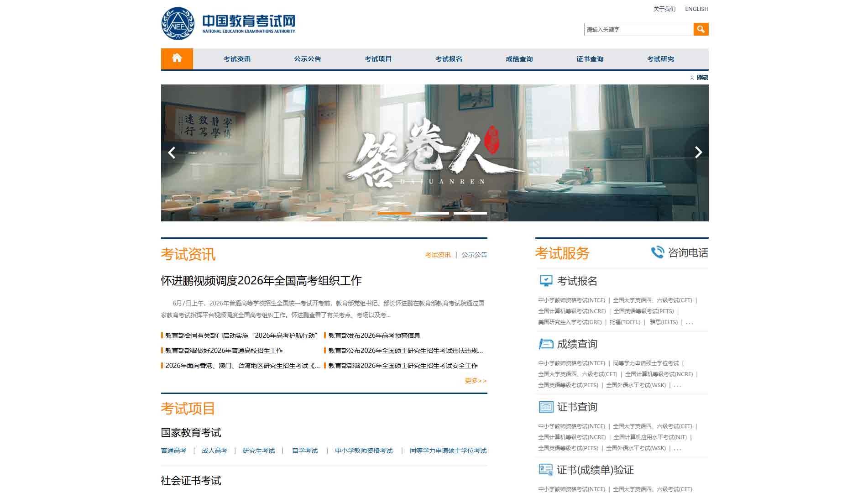868x493 pixels.
Task: Open 研究生考试 exam project link
Action: pyautogui.click(x=259, y=451)
